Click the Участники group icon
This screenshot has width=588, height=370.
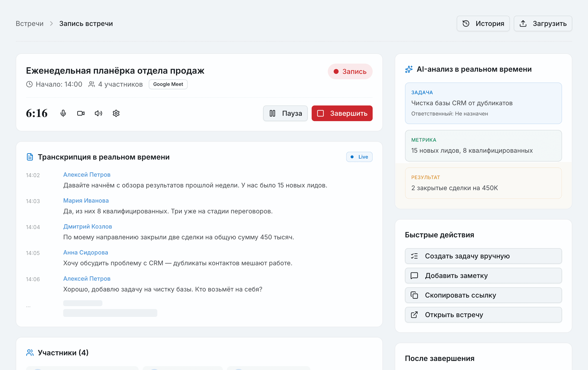point(30,353)
